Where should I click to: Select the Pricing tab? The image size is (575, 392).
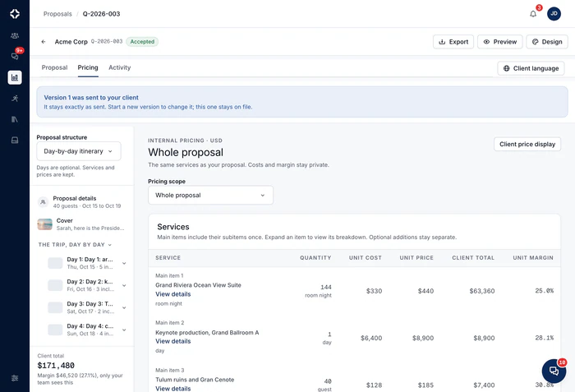coord(88,67)
